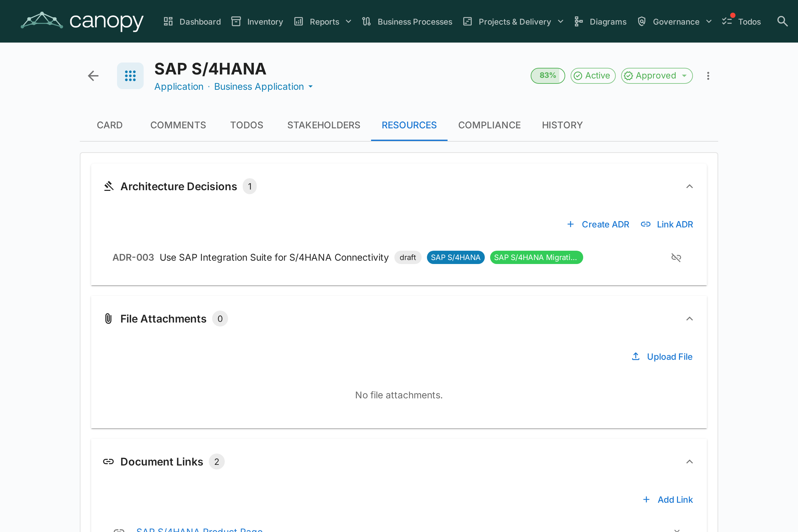Viewport: 798px width, 532px height.
Task: Click the File Attachments count badge
Action: tap(220, 319)
